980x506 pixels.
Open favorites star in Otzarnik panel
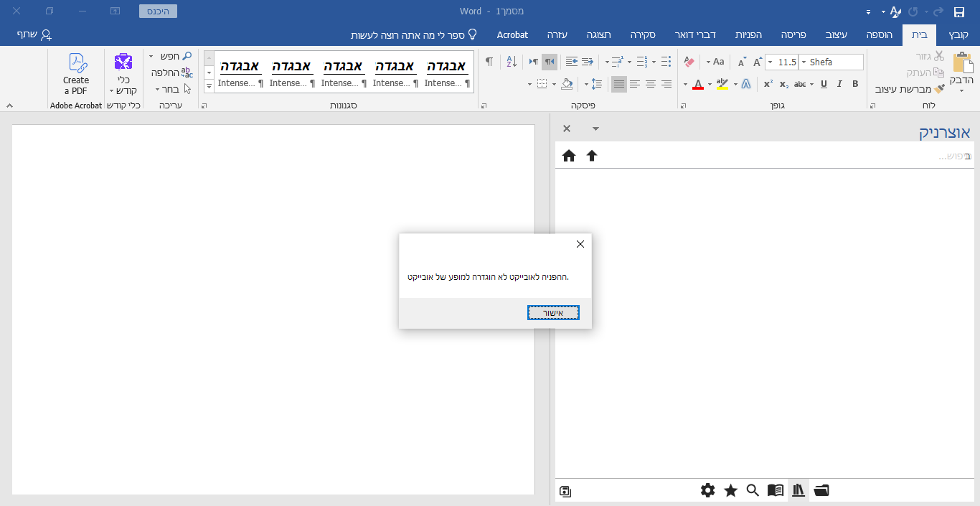point(730,490)
